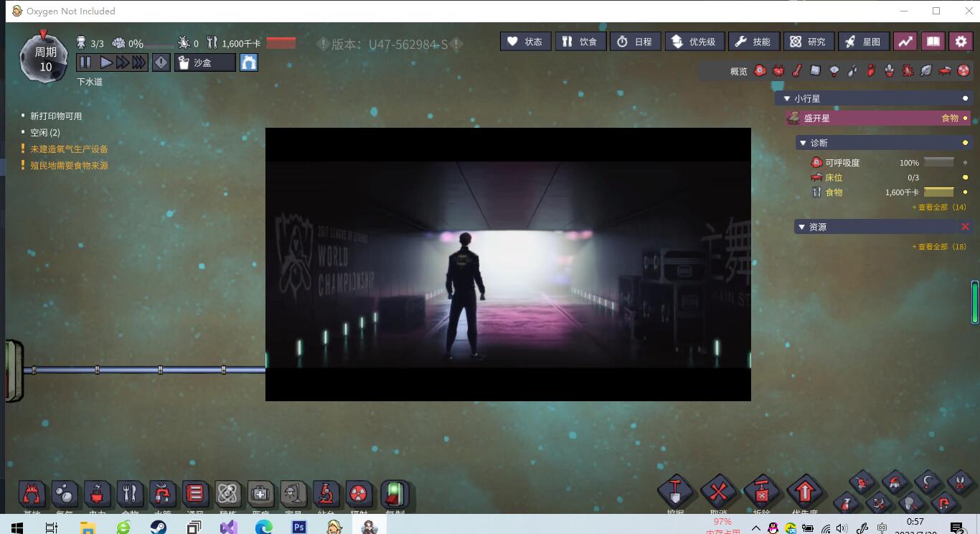
Task: Select the Harvest sickle tool
Action: pyautogui.click(x=928, y=482)
